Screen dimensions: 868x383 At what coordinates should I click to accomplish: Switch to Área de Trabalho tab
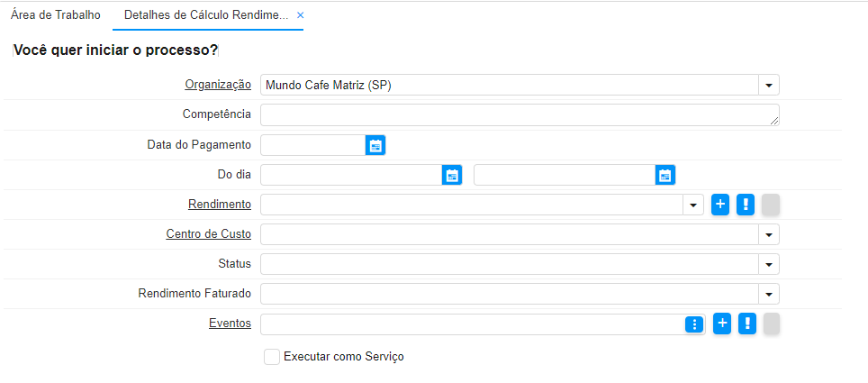55,15
